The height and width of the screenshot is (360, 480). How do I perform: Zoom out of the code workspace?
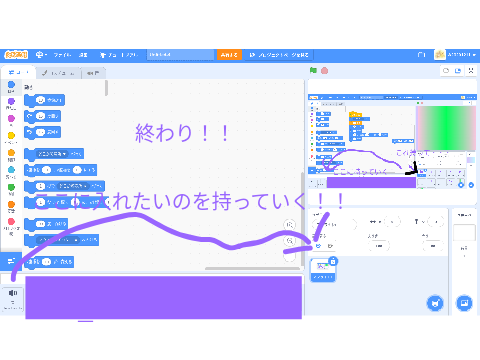[x=290, y=241]
